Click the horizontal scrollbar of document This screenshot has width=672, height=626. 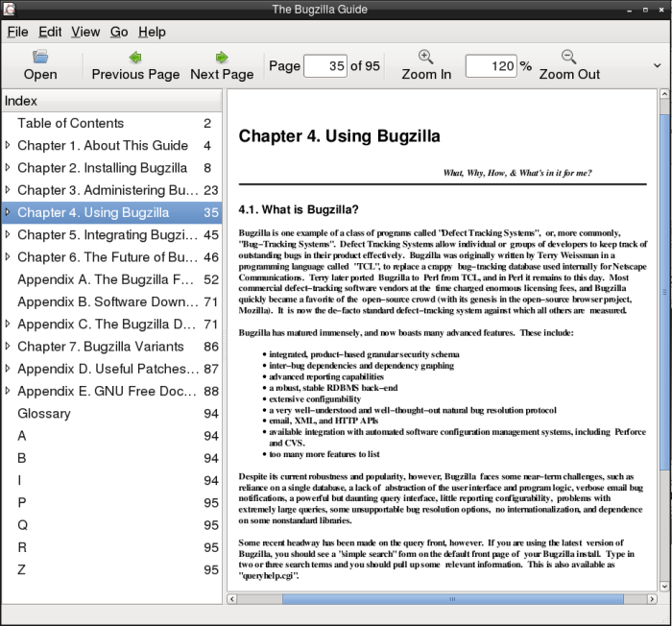pyautogui.click(x=442, y=598)
